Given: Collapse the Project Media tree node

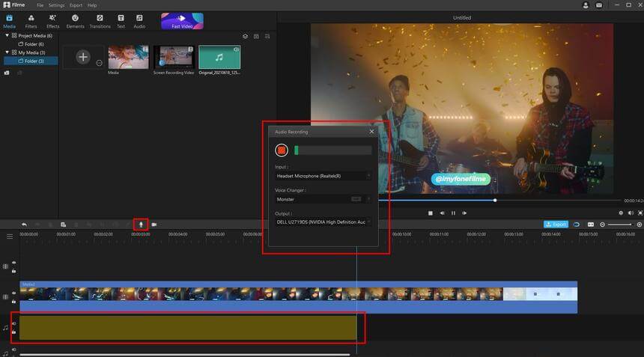Looking at the screenshot, I should (7, 36).
